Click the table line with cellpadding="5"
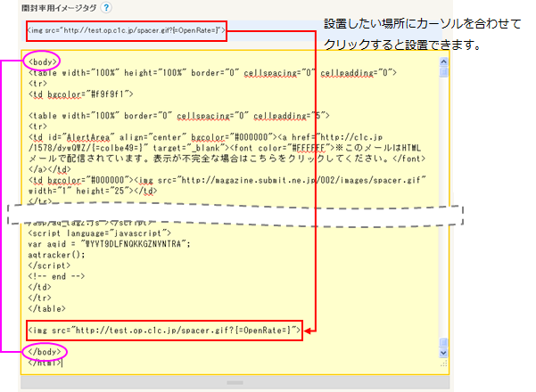Viewport: 536px width, 392px height. 179,116
